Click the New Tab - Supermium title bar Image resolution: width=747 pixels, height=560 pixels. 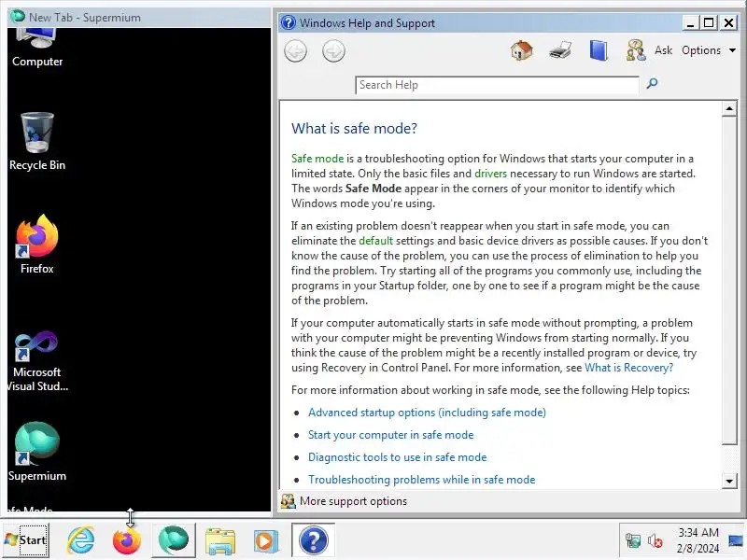point(138,18)
